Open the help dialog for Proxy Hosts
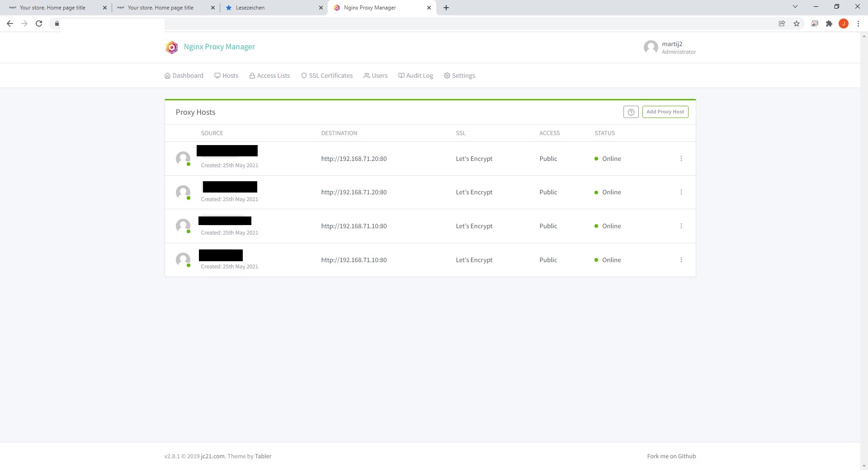This screenshot has height=470, width=868. 631,112
